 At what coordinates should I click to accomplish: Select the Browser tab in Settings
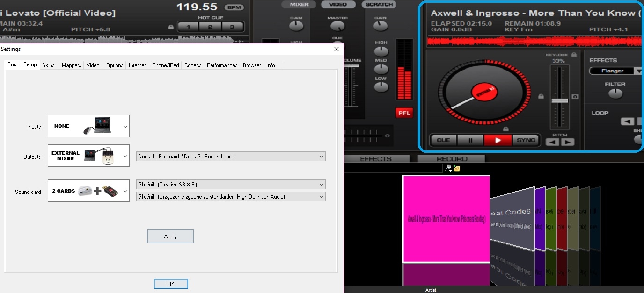coord(252,65)
